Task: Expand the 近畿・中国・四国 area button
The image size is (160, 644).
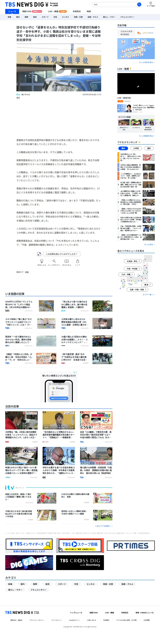Action: 138,290
